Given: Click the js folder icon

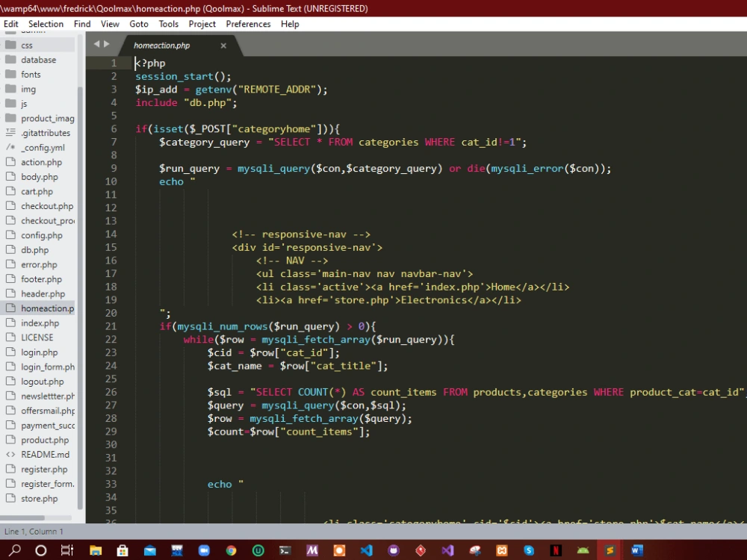Looking at the screenshot, I should point(10,103).
